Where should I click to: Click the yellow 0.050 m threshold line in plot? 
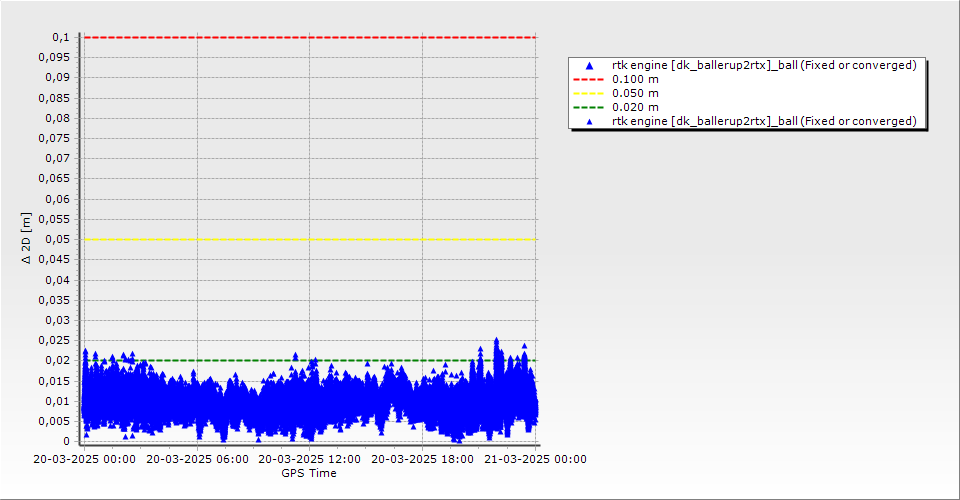(x=310, y=239)
